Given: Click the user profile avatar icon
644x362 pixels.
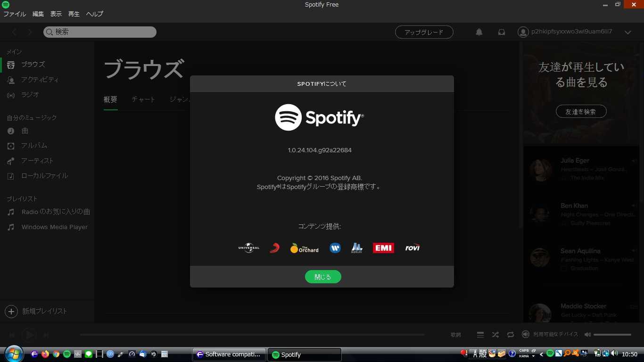Looking at the screenshot, I should 523,32.
